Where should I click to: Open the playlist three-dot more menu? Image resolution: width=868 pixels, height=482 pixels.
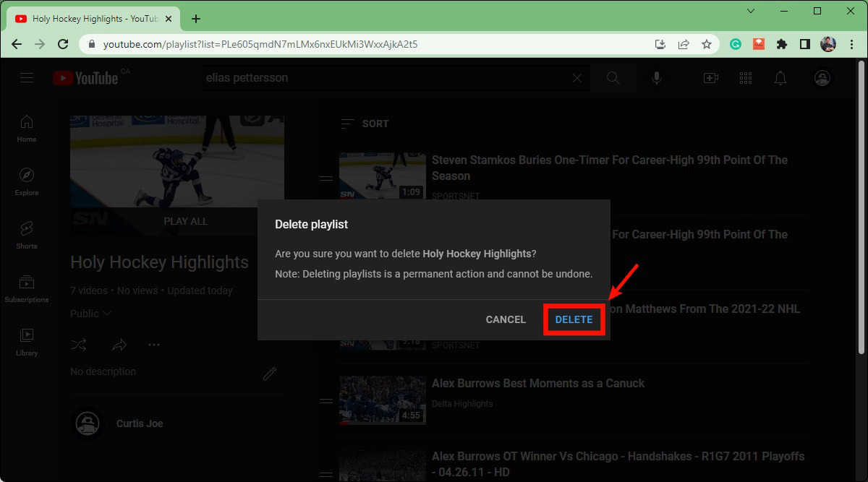pyautogui.click(x=154, y=345)
